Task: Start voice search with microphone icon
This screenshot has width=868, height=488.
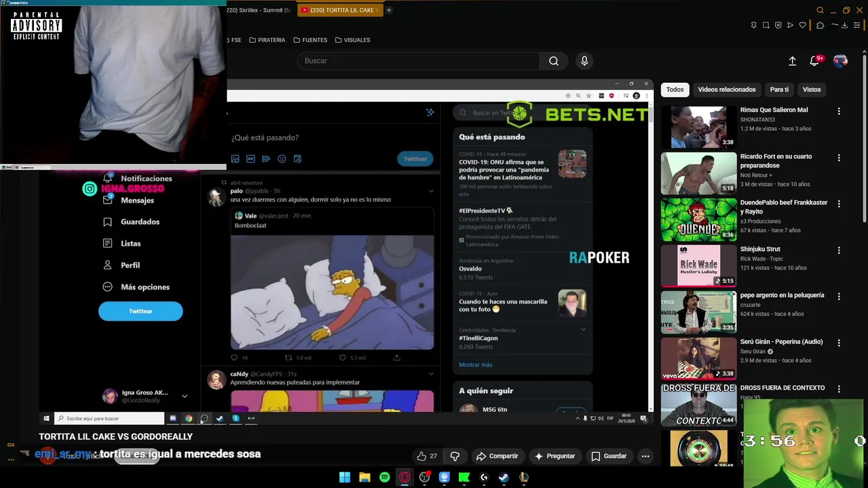Action: (585, 61)
